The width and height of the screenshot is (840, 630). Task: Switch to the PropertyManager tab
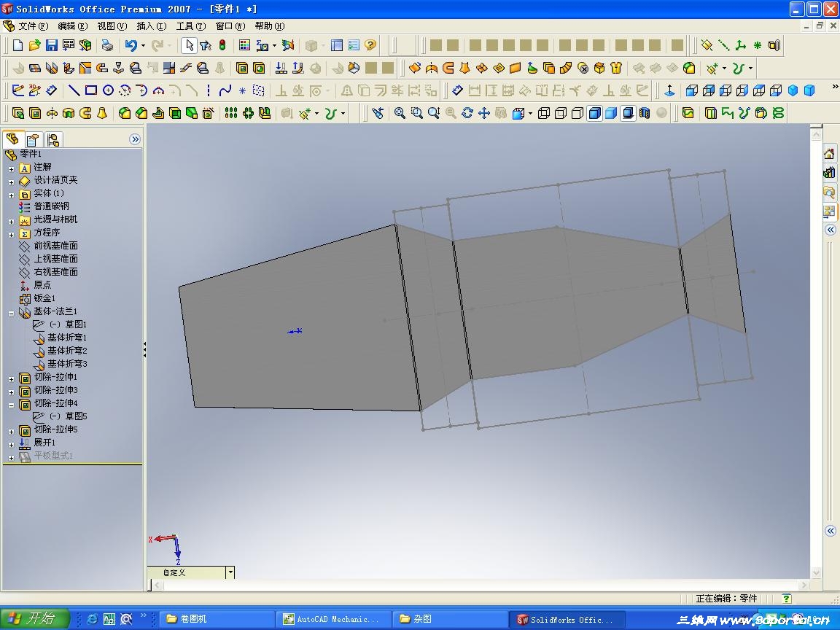click(34, 139)
